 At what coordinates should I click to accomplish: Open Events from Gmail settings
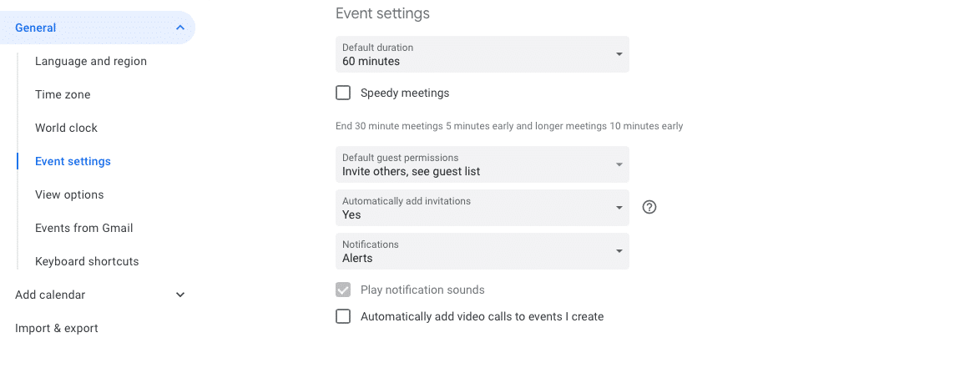83,228
